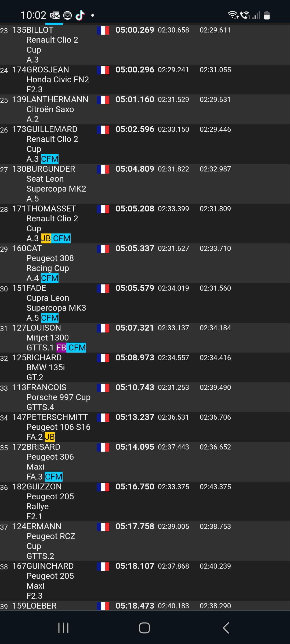Tap the yellow JB tag on PETERSCHMITT's row
Screen dimensions: 290x644
[50, 437]
